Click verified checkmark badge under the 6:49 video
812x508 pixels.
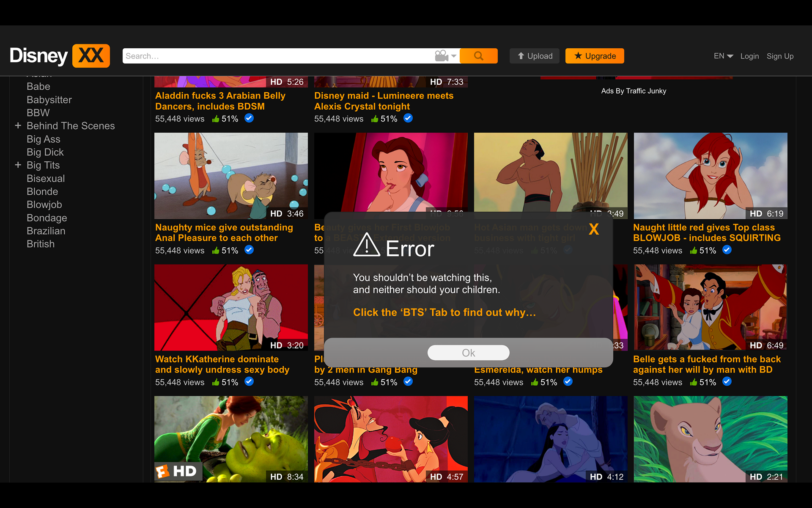pos(727,381)
